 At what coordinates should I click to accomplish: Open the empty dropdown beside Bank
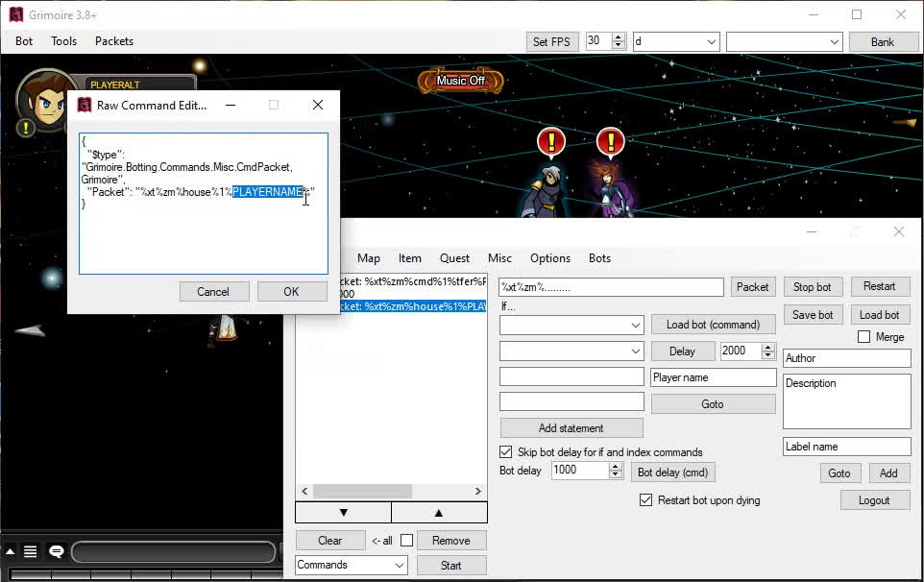784,42
